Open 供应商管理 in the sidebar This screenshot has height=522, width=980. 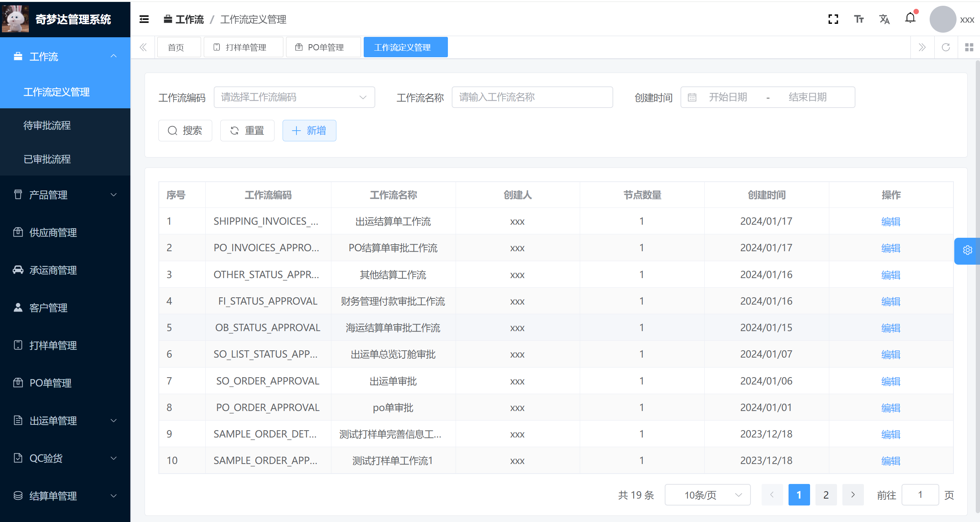(65, 232)
